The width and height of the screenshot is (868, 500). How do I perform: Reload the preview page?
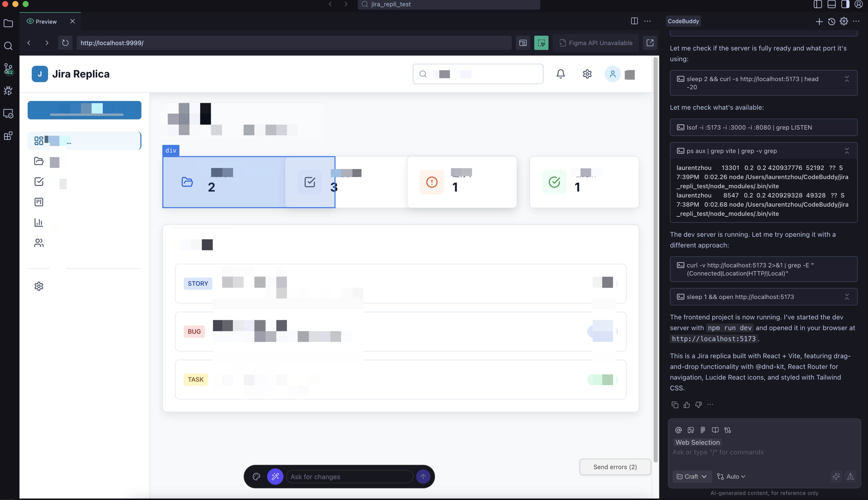65,43
